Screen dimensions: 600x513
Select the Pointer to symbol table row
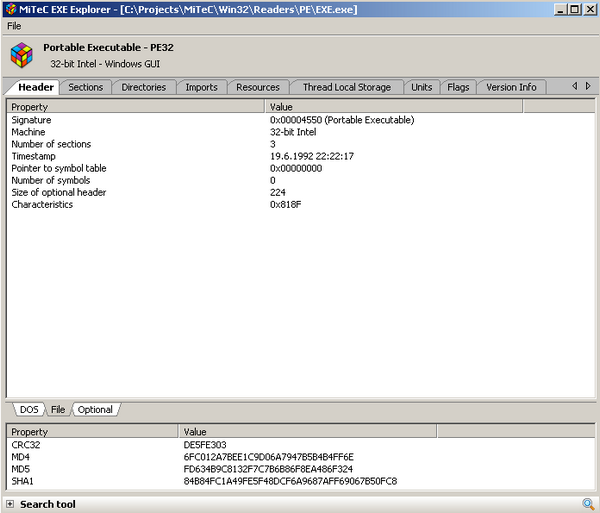300,168
